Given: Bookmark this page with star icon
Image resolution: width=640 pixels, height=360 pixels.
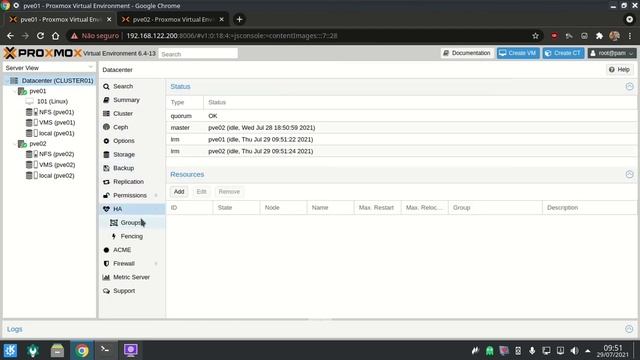Looking at the screenshot, I should [x=535, y=36].
